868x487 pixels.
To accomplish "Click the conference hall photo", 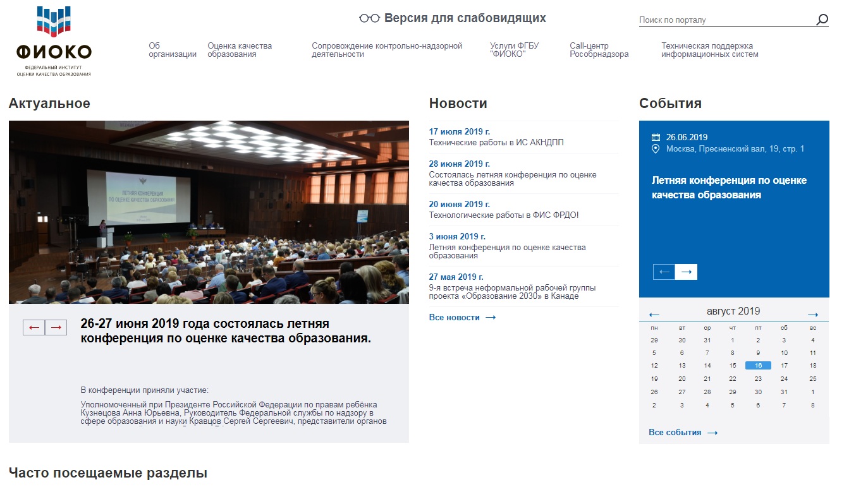I will click(209, 212).
